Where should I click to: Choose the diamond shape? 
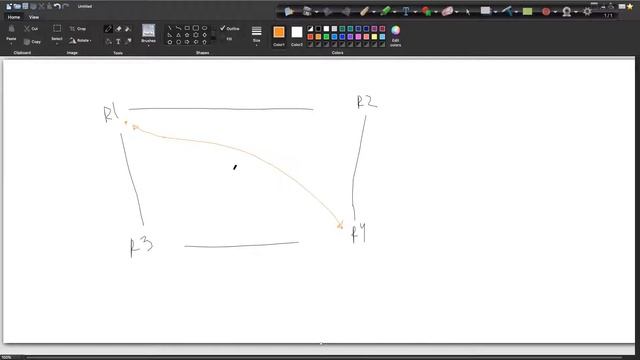(204, 35)
